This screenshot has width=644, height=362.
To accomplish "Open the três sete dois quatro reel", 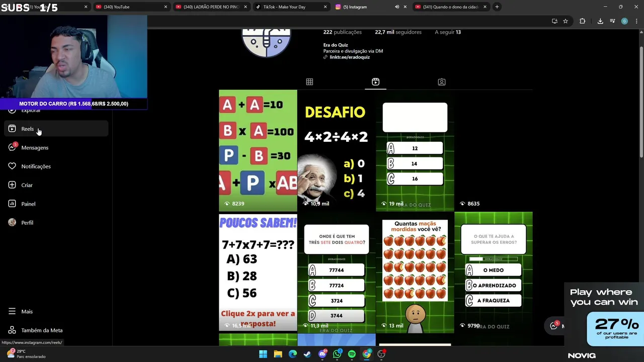I will 336,273.
